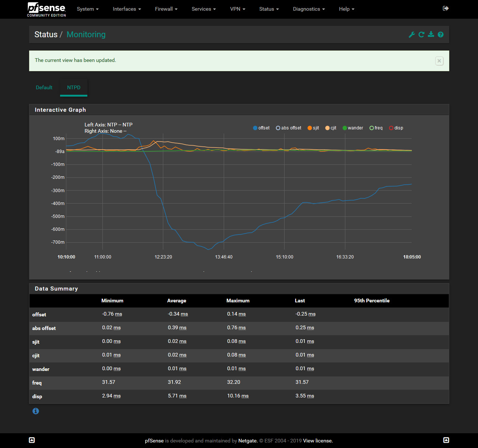Click the refresh graph icon
Screen dimensions: 478x448
pos(421,35)
